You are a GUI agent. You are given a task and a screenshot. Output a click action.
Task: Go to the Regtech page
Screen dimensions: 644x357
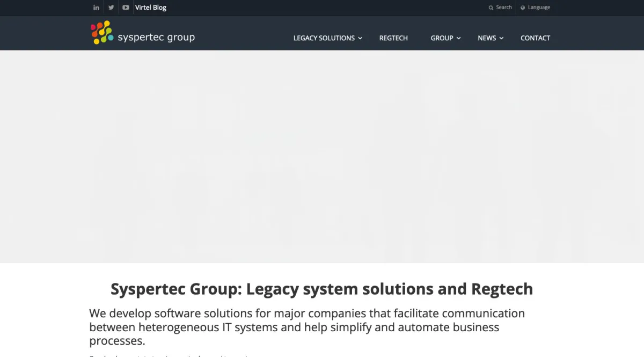393,38
